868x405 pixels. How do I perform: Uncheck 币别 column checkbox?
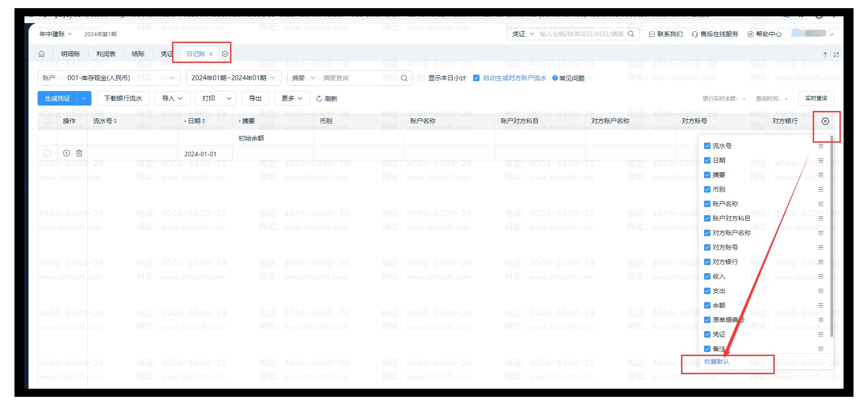707,190
